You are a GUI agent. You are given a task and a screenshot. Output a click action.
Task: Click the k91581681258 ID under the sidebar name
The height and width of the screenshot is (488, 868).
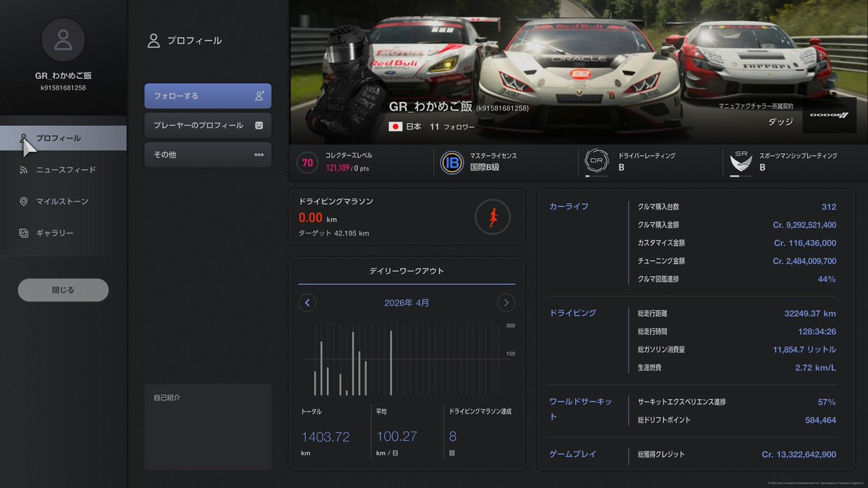pos(63,88)
